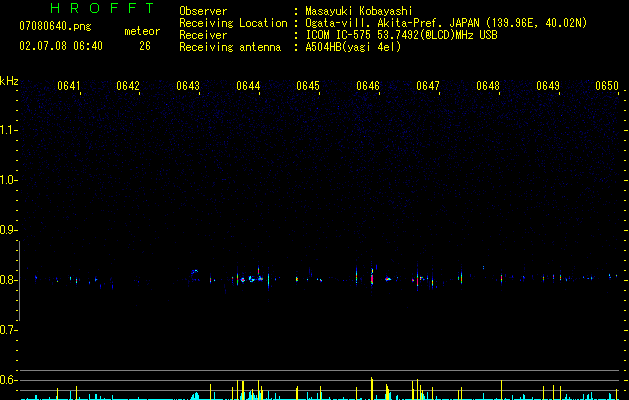Image resolution: width=629 pixels, height=400 pixels.
Task: Click receiver value ICOM IC-575 53.7492 MHz USB
Action: tap(401, 35)
